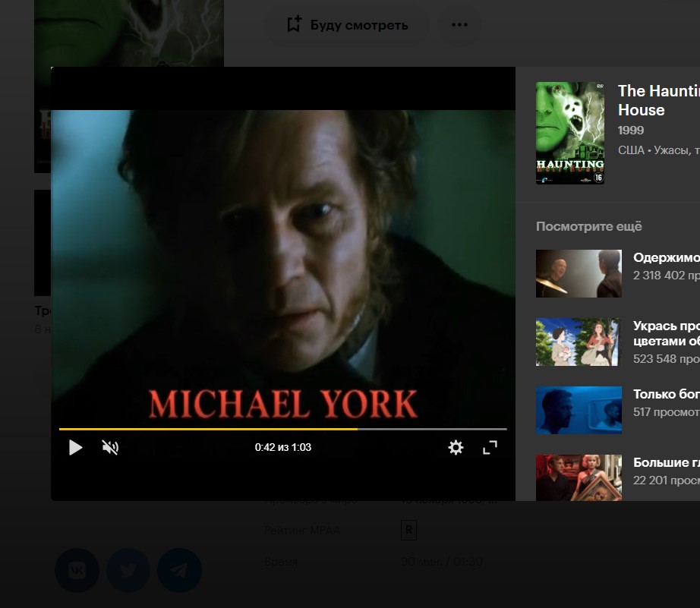Enter fullscreen video mode
The height and width of the screenshot is (608, 700).
(490, 447)
